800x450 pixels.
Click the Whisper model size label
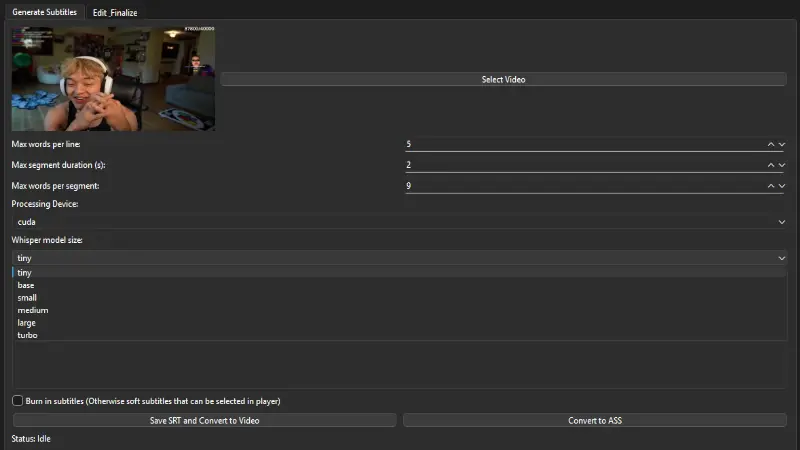47,240
